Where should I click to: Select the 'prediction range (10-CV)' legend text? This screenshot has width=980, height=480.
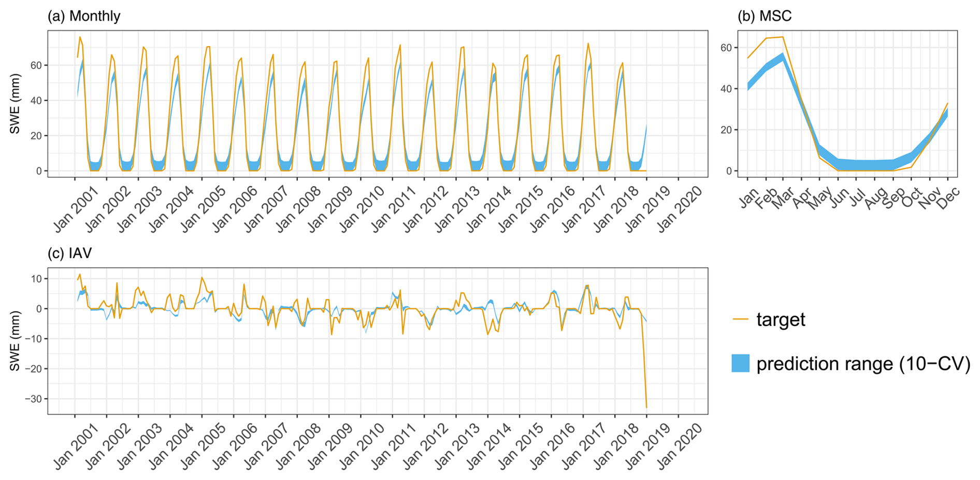point(863,363)
